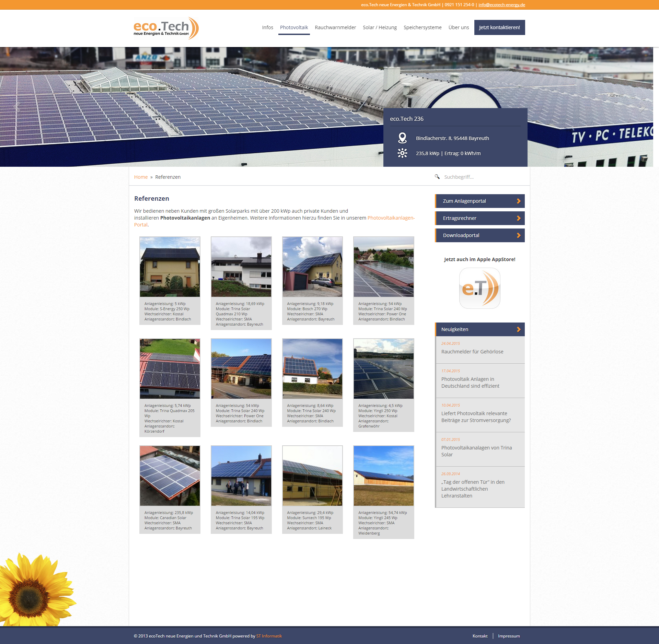Viewport: 659px width, 644px height.
Task: Open the 5,74 kWp Körzendorf reference thumbnail
Action: pos(170,368)
